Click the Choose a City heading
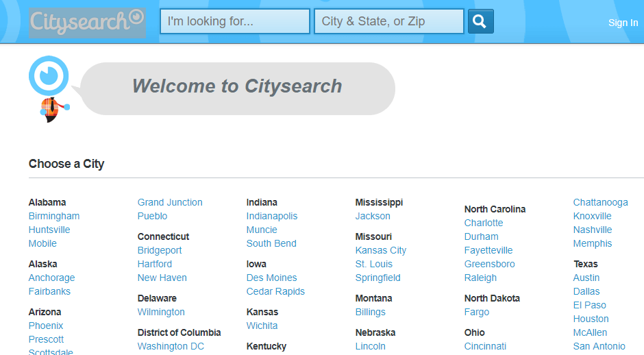 point(66,164)
